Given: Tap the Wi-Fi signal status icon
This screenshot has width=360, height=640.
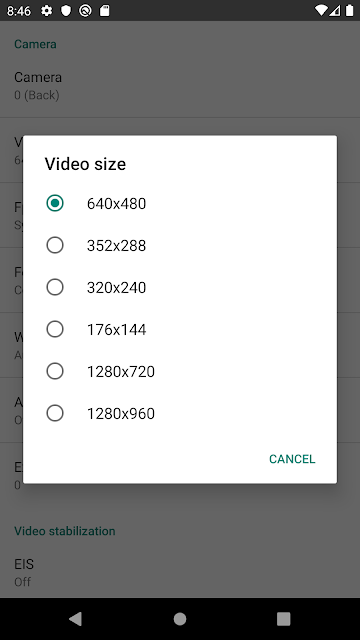Looking at the screenshot, I should pos(322,11).
